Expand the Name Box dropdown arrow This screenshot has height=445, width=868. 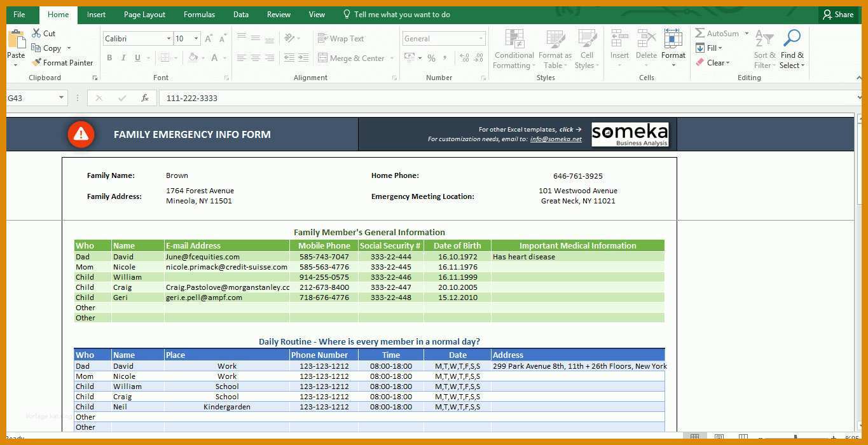tap(62, 98)
